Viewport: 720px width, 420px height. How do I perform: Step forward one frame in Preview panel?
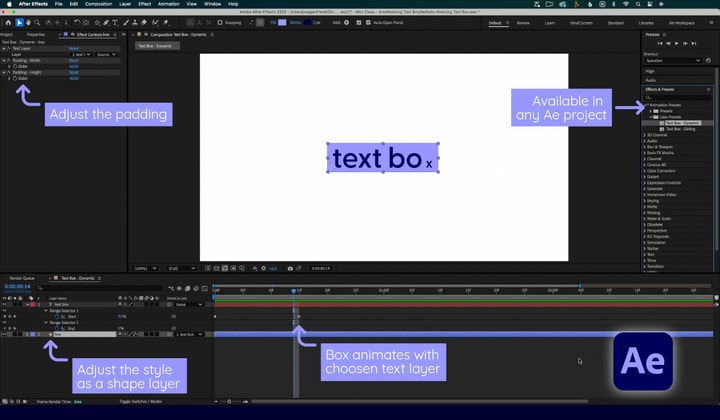pyautogui.click(x=685, y=43)
